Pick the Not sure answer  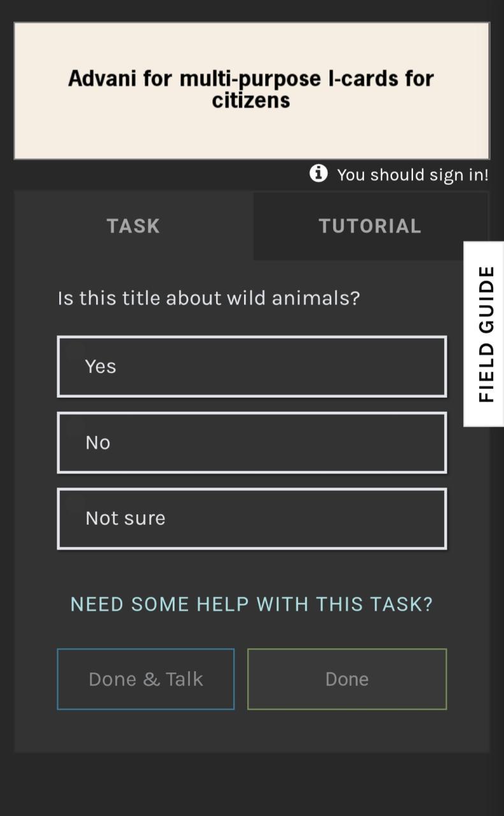(x=252, y=518)
